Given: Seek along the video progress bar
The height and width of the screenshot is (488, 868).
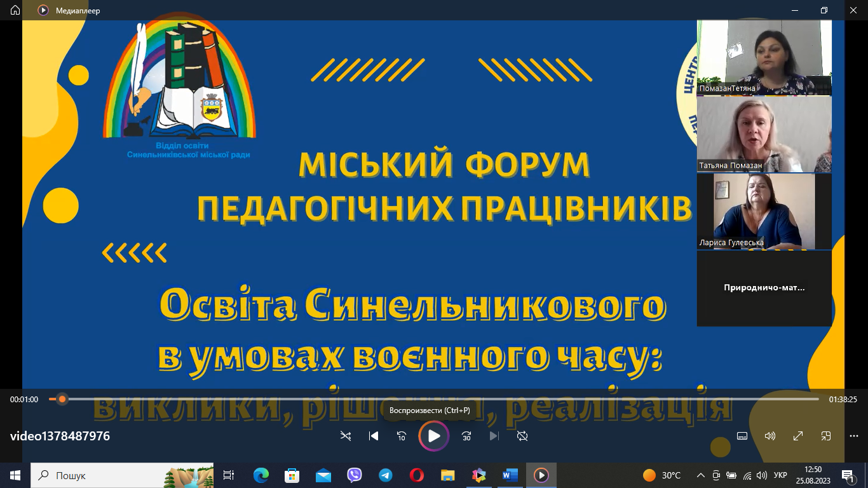Looking at the screenshot, I should pyautogui.click(x=438, y=399).
